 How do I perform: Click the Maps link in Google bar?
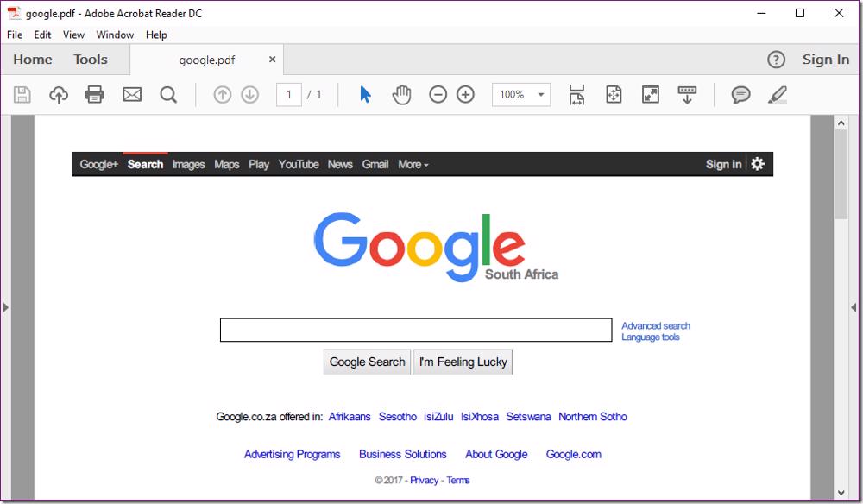227,164
